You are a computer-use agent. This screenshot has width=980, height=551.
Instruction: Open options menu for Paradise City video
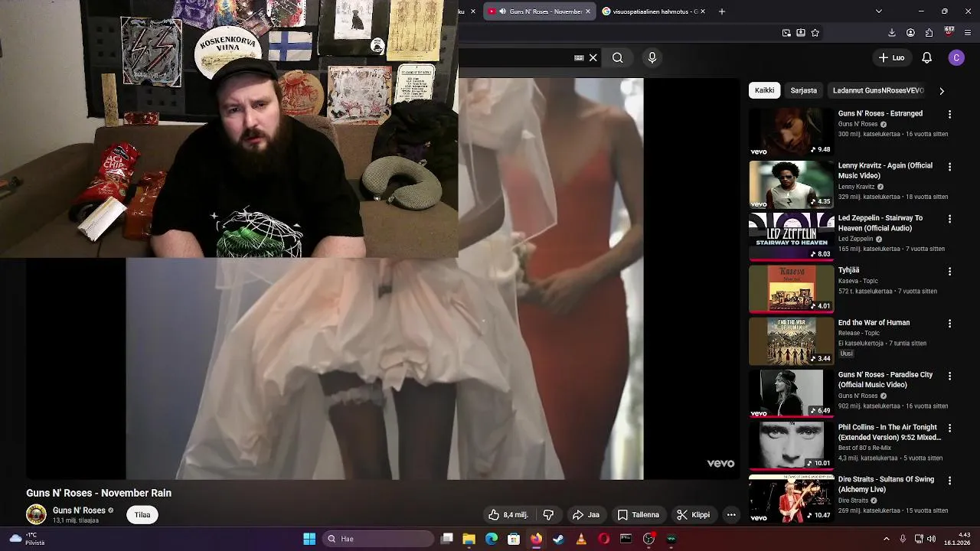pyautogui.click(x=949, y=376)
